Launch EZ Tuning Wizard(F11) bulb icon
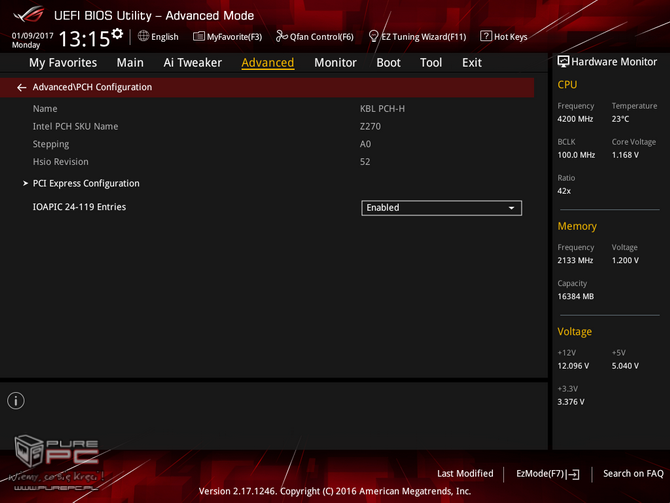 373,36
